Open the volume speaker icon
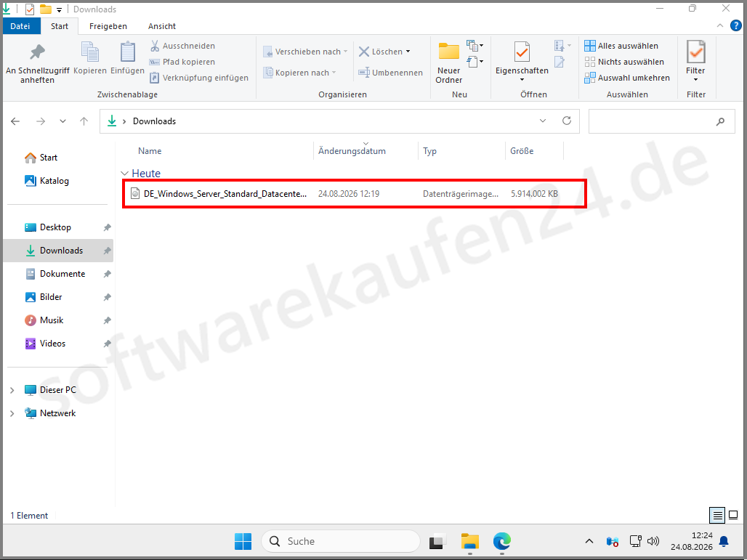 pyautogui.click(x=654, y=541)
